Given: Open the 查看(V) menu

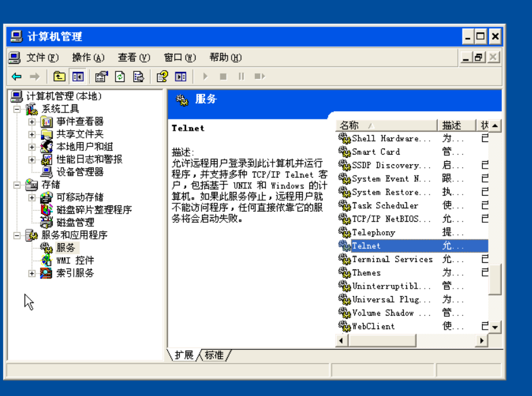Looking at the screenshot, I should 134,57.
